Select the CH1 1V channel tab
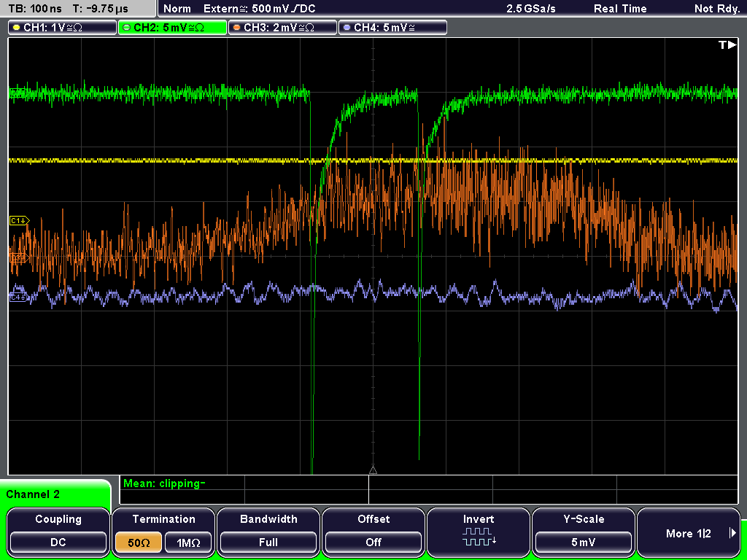Screen dimensions: 747x560 [63, 28]
